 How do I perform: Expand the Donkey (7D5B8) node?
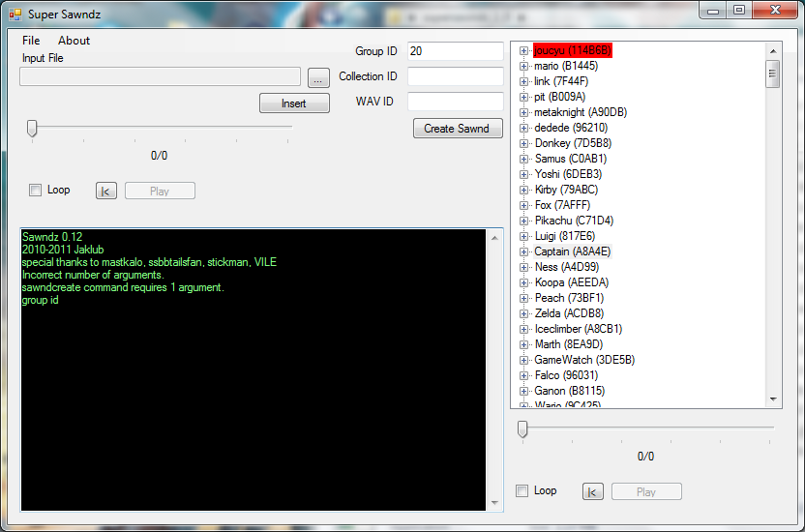click(x=523, y=144)
